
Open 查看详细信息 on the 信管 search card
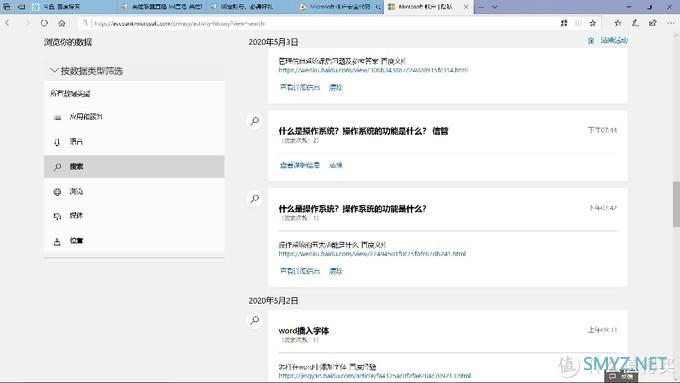300,165
